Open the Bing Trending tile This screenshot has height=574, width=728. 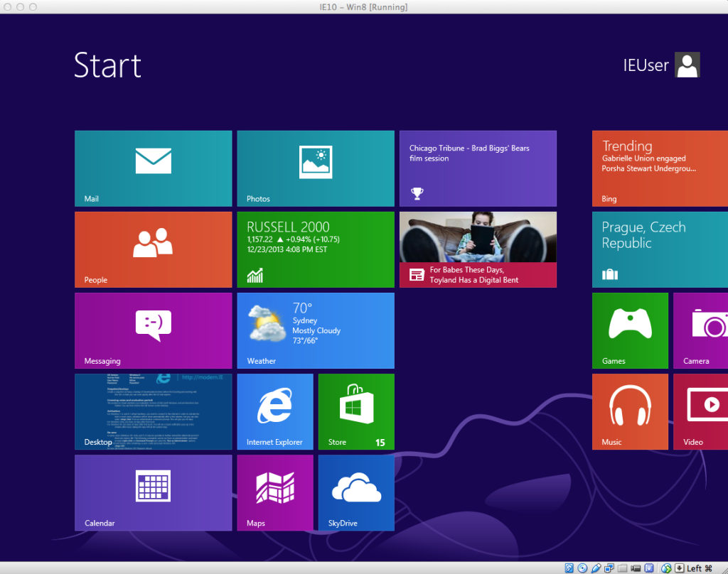(x=660, y=168)
